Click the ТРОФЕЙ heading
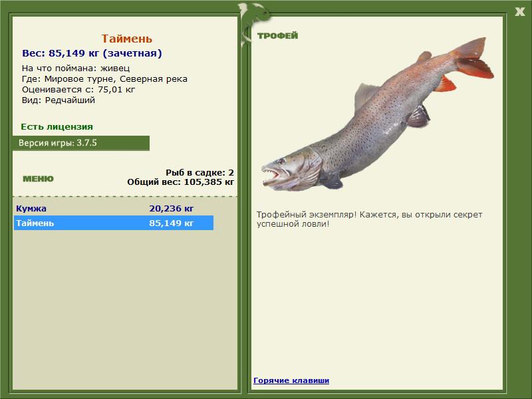This screenshot has height=399, width=532. point(277,36)
